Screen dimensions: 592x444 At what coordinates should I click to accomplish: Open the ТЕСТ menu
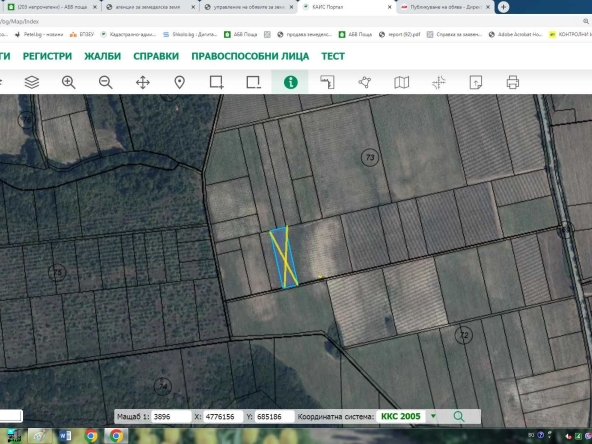click(333, 56)
